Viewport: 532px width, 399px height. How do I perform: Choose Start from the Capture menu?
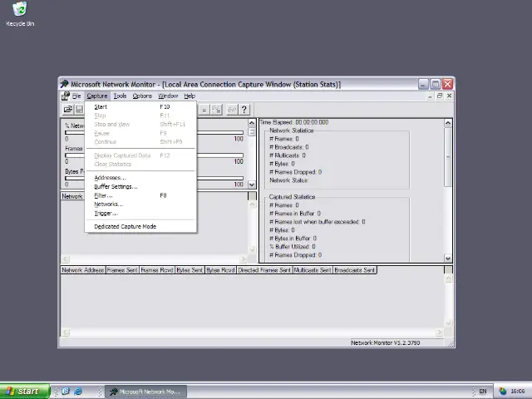point(140,106)
